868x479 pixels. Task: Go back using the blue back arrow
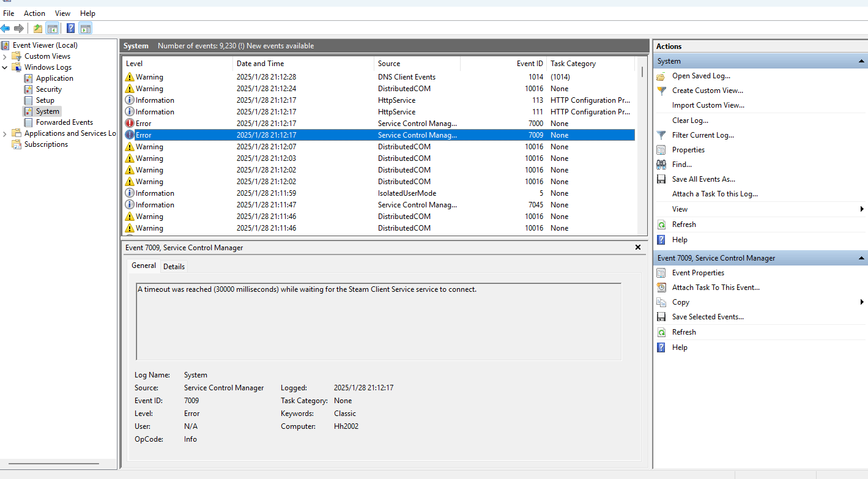pyautogui.click(x=6, y=28)
